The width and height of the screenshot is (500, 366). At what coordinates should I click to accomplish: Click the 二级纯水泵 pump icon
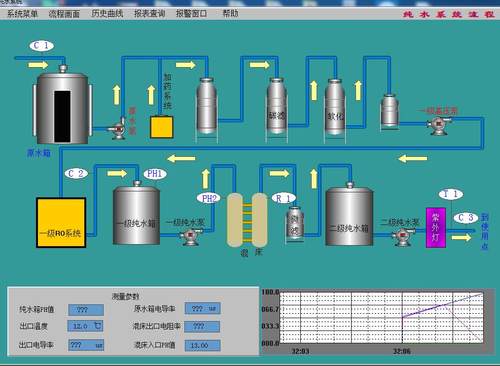pos(402,237)
